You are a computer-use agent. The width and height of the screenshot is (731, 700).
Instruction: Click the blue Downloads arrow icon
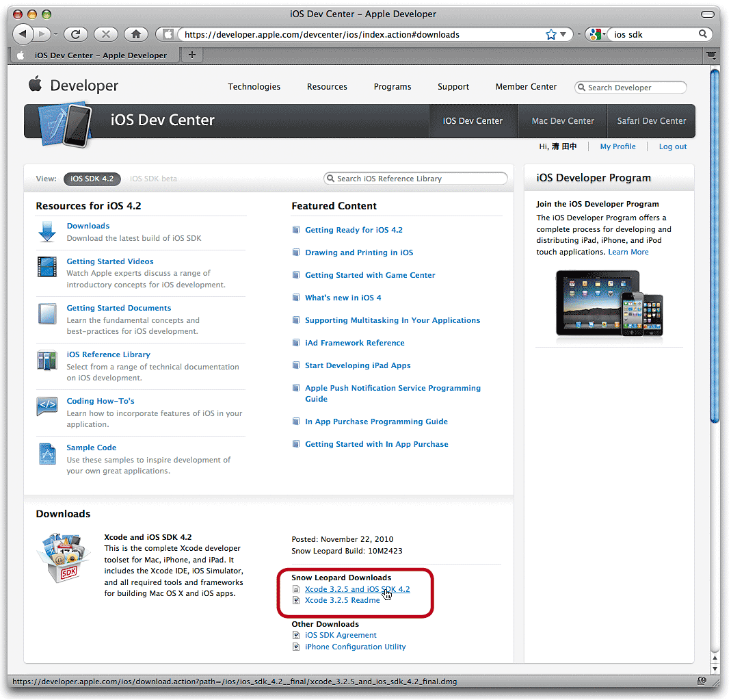[x=47, y=232]
